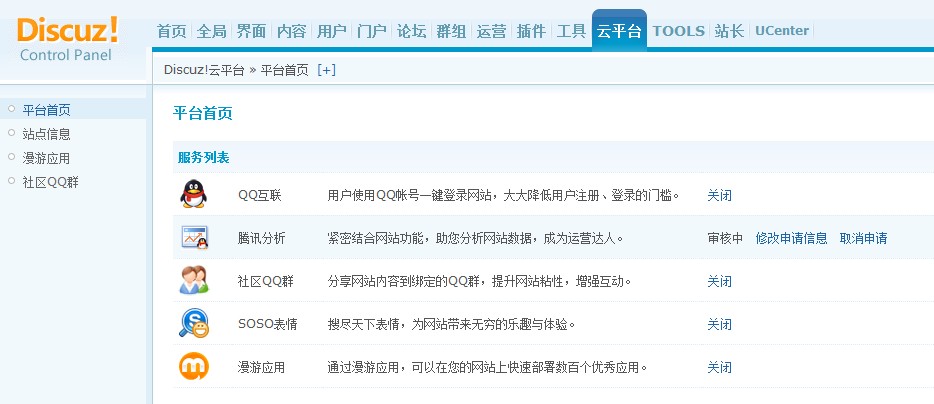The height and width of the screenshot is (404, 934).
Task: Click the orange 漫游应用 icon
Action: click(x=194, y=366)
